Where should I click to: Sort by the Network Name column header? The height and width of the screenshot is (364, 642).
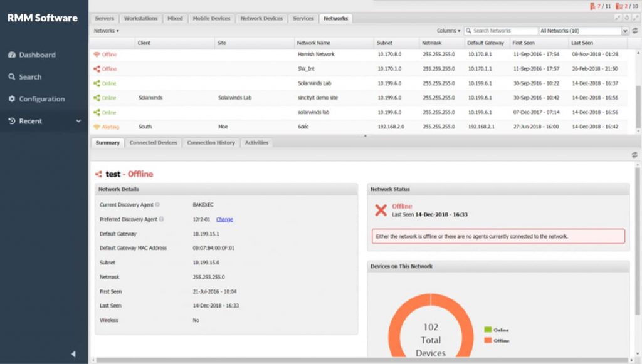point(314,43)
